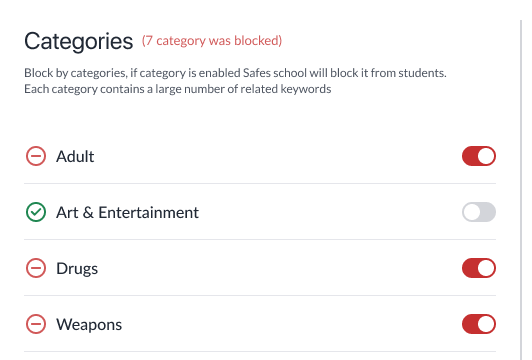Click the red blocked icon next to Drugs
The width and height of the screenshot is (532, 360).
[x=36, y=268]
